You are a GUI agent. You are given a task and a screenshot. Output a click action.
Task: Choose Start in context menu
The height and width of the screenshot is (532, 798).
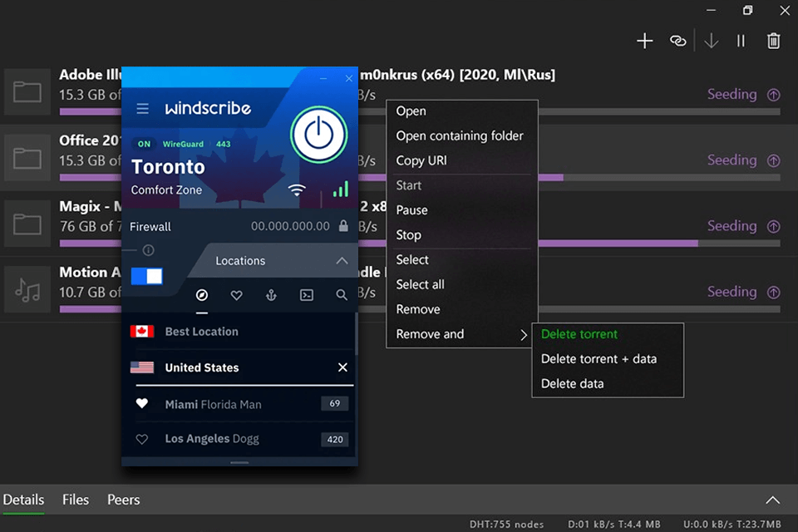coord(462,185)
